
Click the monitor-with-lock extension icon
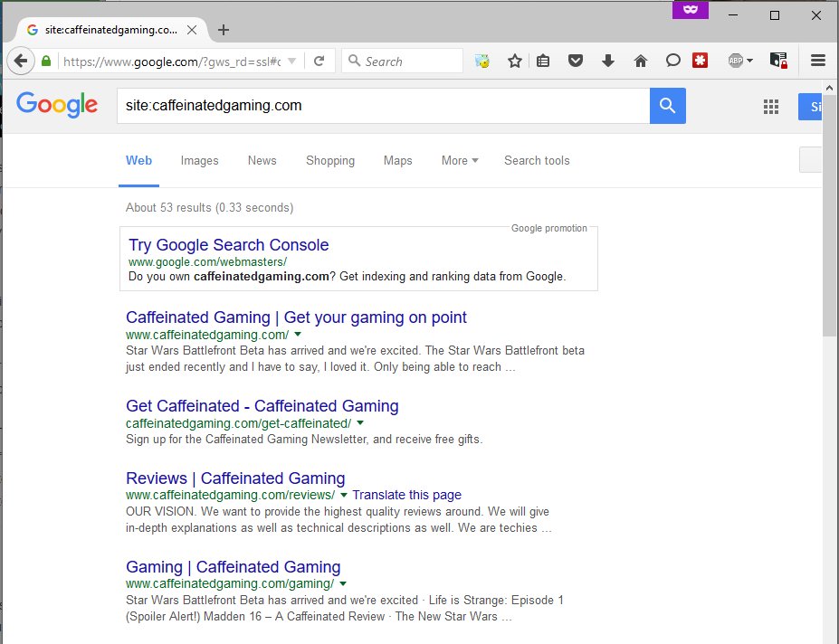pos(778,61)
